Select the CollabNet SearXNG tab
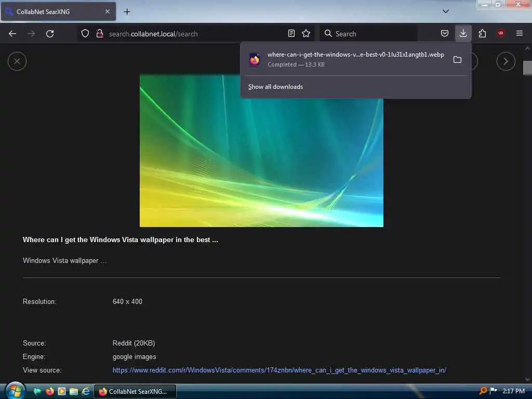The height and width of the screenshot is (399, 532). tap(58, 11)
